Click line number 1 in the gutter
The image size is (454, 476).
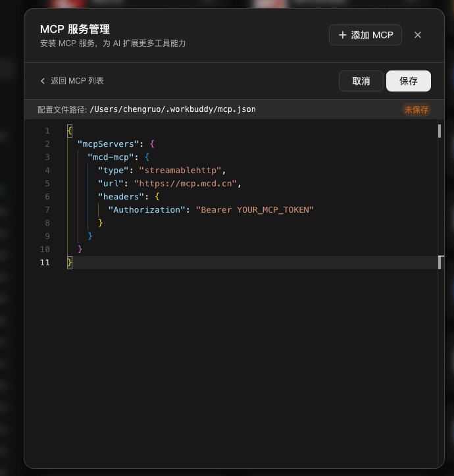coord(47,131)
